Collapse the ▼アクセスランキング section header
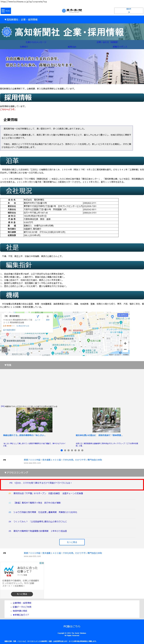Viewport: 144px width, 644px height. coord(72,472)
